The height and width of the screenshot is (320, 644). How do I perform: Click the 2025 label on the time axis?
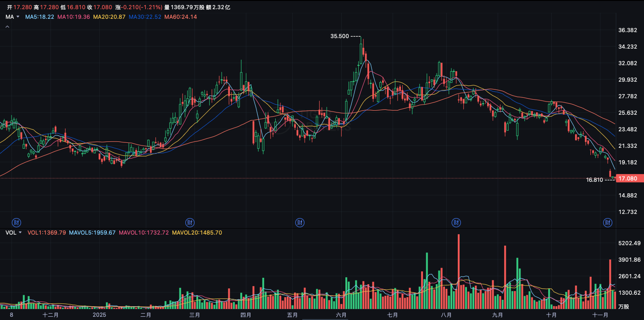tap(99, 315)
